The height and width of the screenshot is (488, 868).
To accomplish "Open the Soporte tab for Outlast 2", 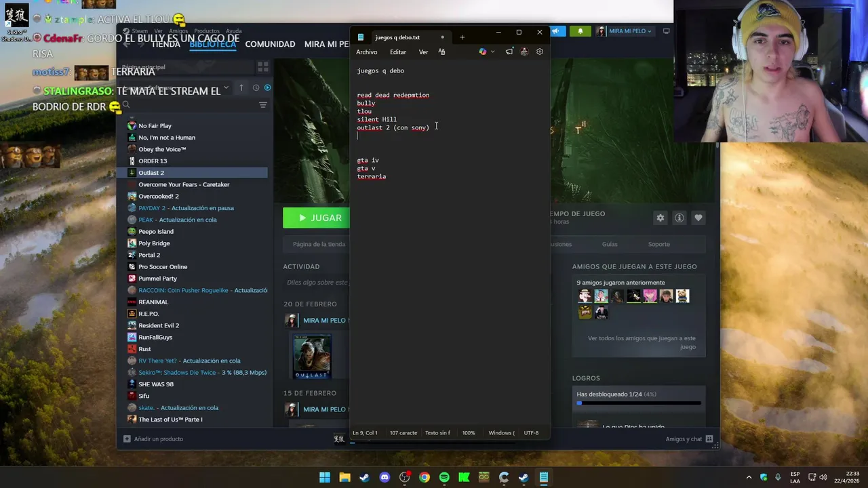I will point(658,244).
